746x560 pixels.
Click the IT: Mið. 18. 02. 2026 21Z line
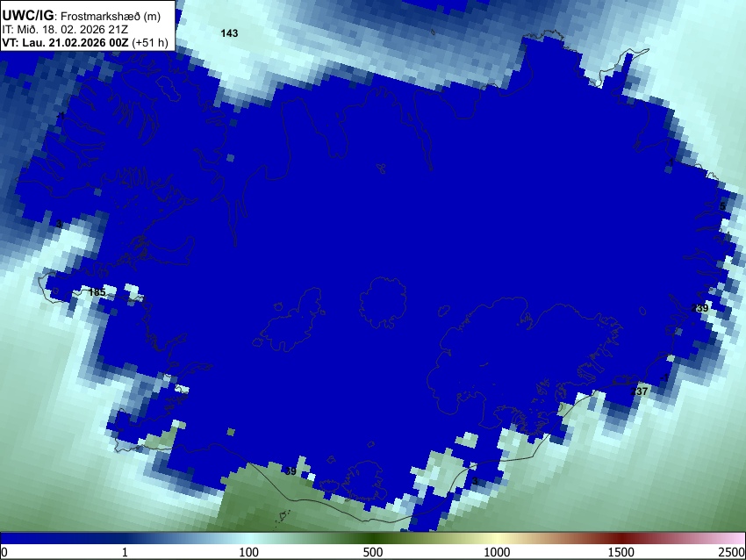65,30
